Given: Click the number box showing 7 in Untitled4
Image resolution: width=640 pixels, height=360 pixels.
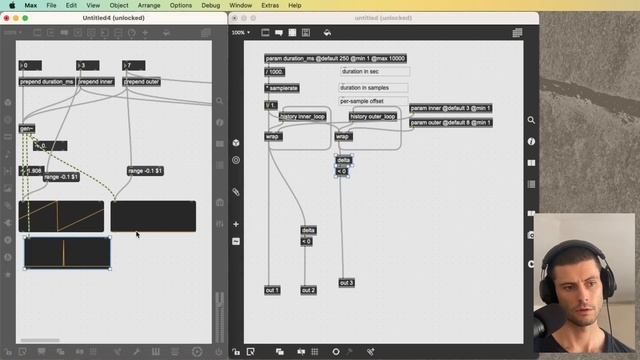Looking at the screenshot, I should pyautogui.click(x=133, y=66).
